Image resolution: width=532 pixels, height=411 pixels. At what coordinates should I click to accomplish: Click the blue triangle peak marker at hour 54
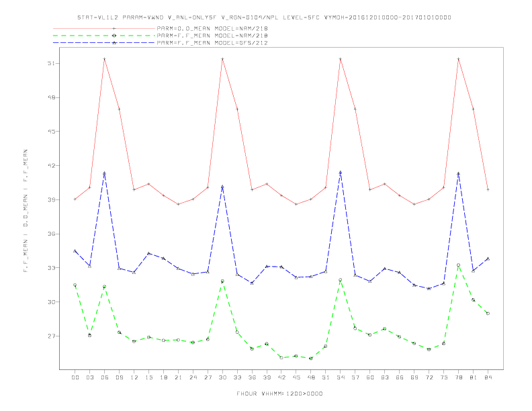(x=341, y=173)
